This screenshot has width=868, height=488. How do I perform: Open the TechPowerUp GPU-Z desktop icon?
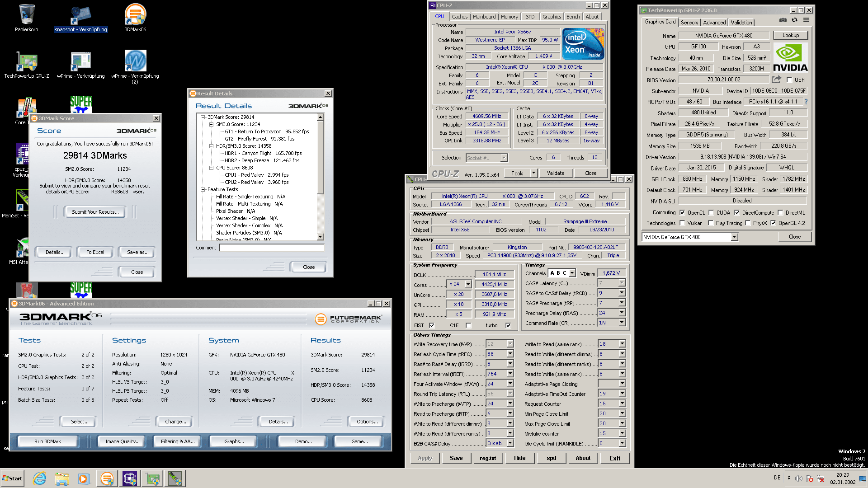(x=27, y=64)
